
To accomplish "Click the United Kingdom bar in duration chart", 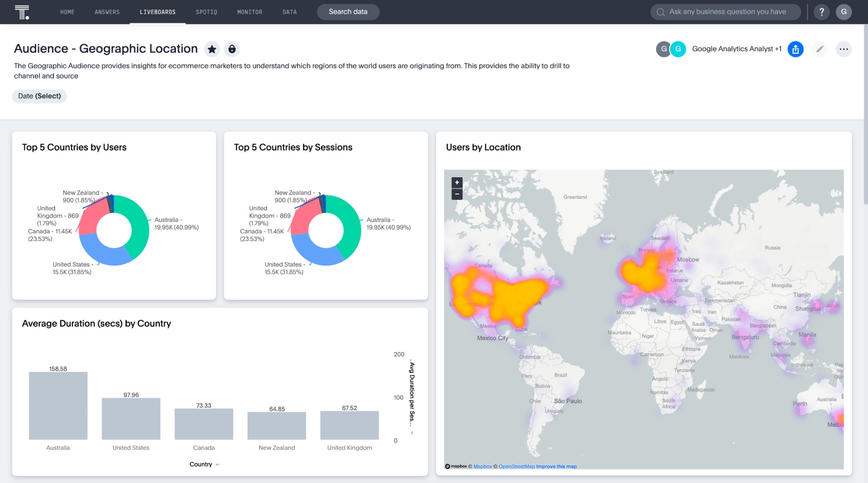I will (x=350, y=425).
